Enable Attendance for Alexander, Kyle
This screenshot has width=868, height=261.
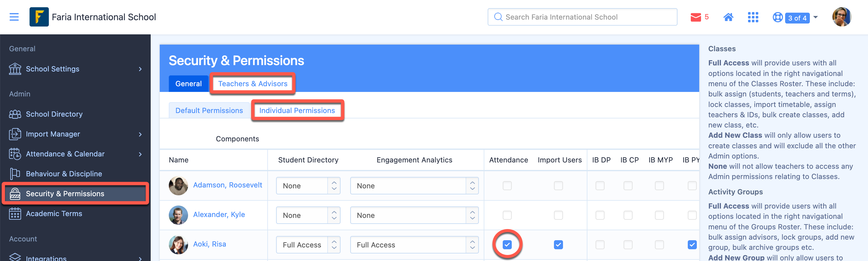(507, 215)
